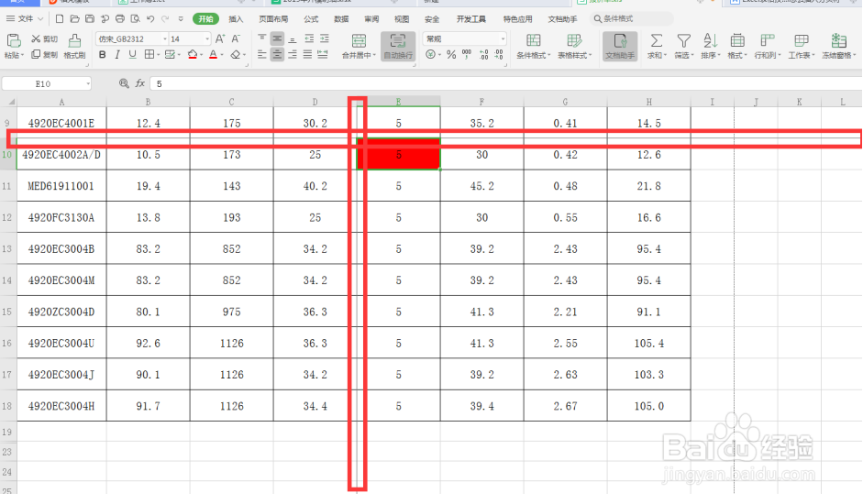
Task: Toggle Underline formatting
Action: tap(132, 54)
